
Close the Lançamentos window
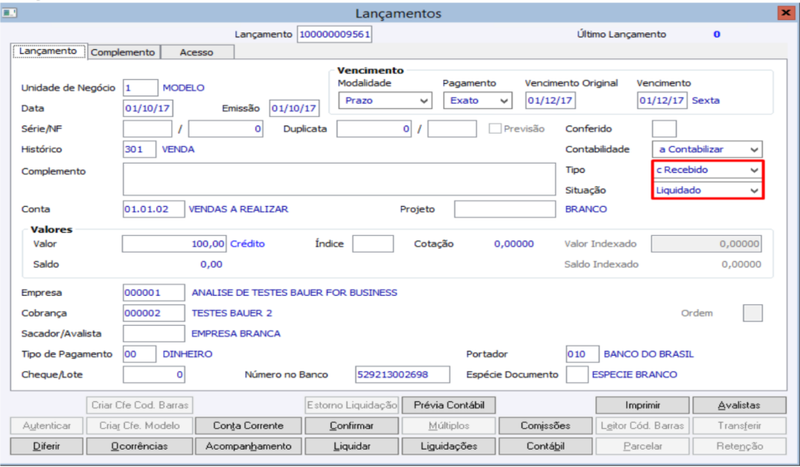pyautogui.click(x=786, y=12)
